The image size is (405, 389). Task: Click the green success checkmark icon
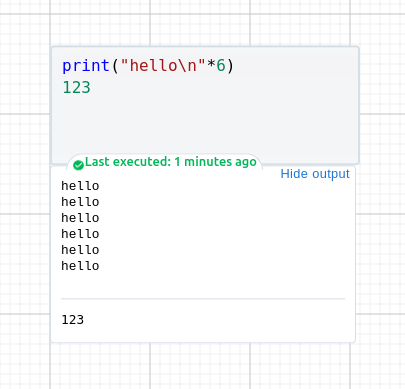coord(78,165)
